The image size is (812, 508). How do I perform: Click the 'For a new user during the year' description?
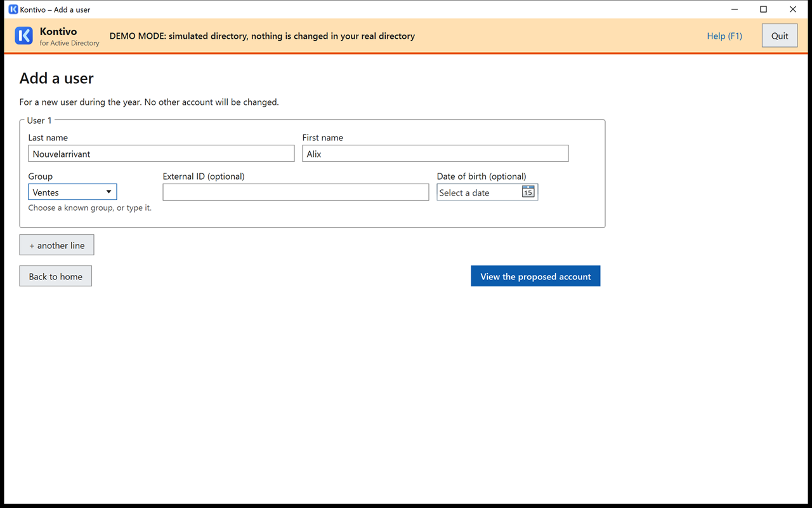(x=149, y=102)
